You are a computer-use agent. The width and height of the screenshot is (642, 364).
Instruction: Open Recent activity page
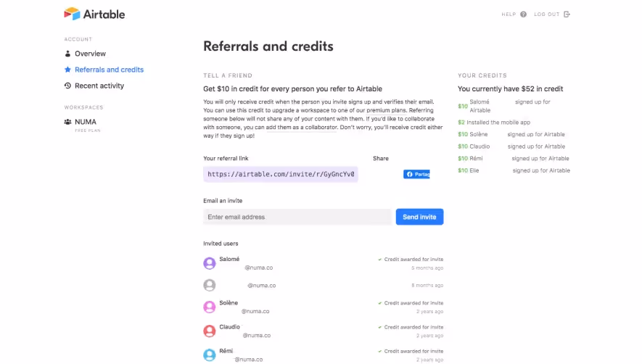pos(99,86)
